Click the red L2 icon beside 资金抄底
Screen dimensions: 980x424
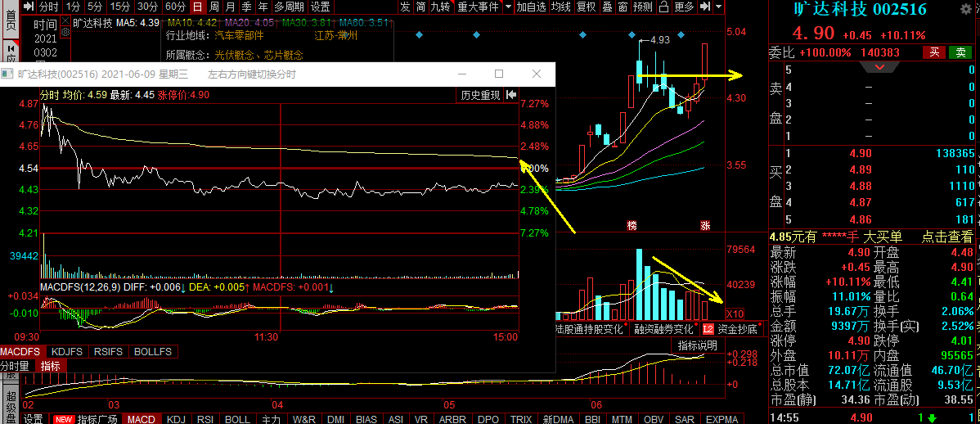tap(708, 328)
